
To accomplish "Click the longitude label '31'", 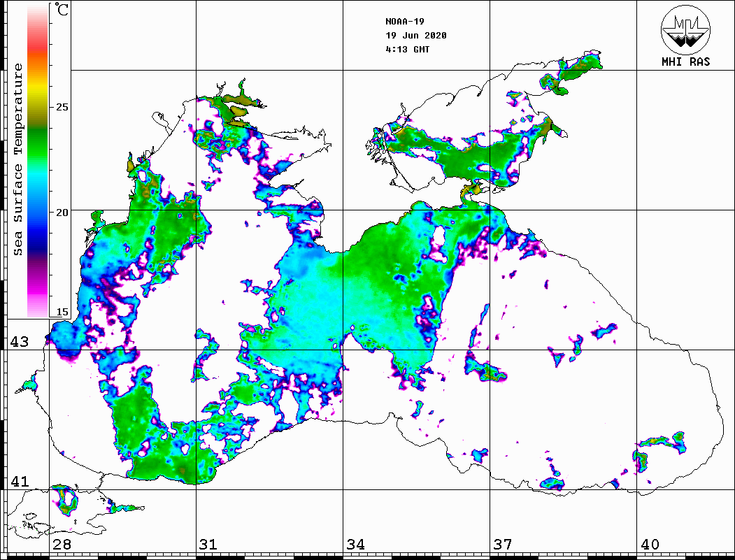I will click(x=208, y=544).
